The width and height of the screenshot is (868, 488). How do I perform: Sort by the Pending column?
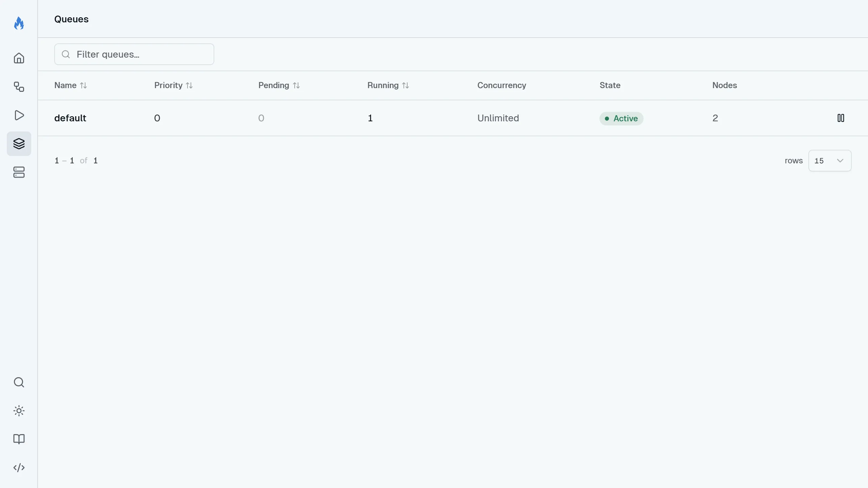[279, 85]
